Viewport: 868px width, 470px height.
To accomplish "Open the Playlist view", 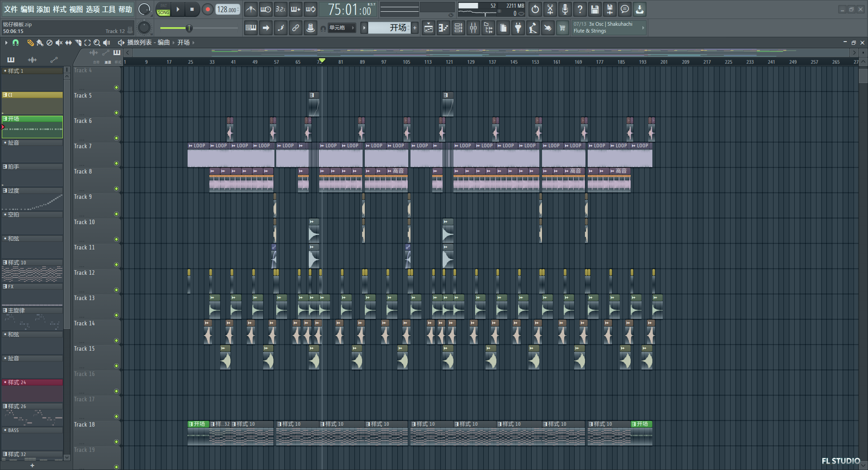I will pyautogui.click(x=429, y=28).
